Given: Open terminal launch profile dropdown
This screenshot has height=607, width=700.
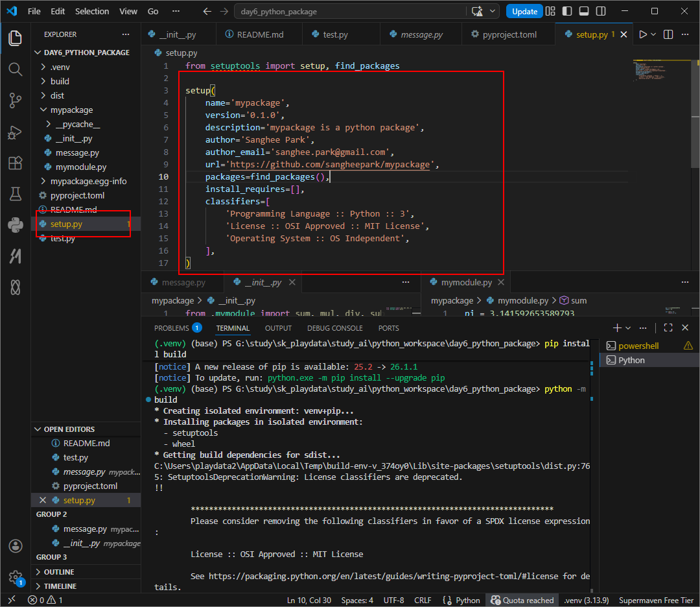Looking at the screenshot, I should pos(628,328).
